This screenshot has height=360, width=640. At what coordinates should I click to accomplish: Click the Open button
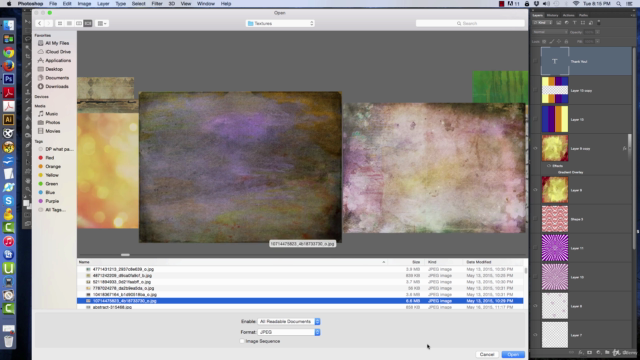(513, 354)
